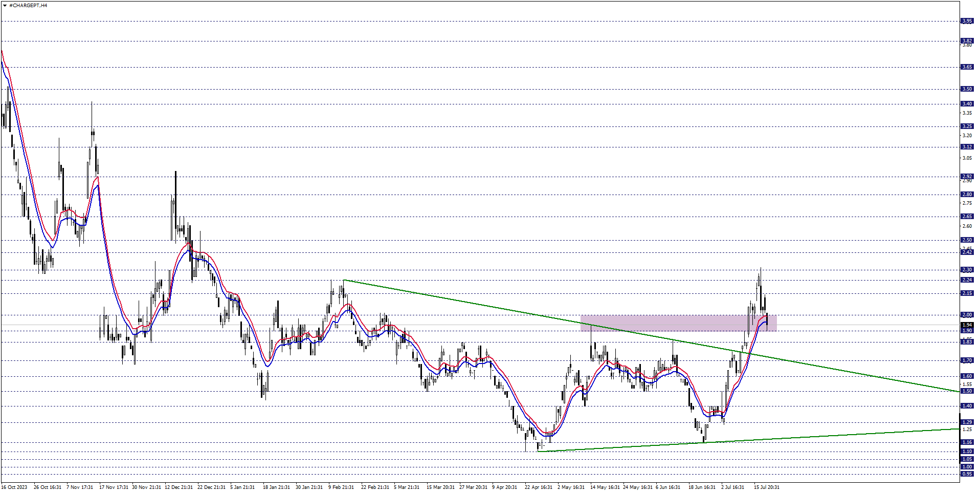This screenshot has height=493, width=980.
Task: Click the 3.50 price level label
Action: pos(967,89)
